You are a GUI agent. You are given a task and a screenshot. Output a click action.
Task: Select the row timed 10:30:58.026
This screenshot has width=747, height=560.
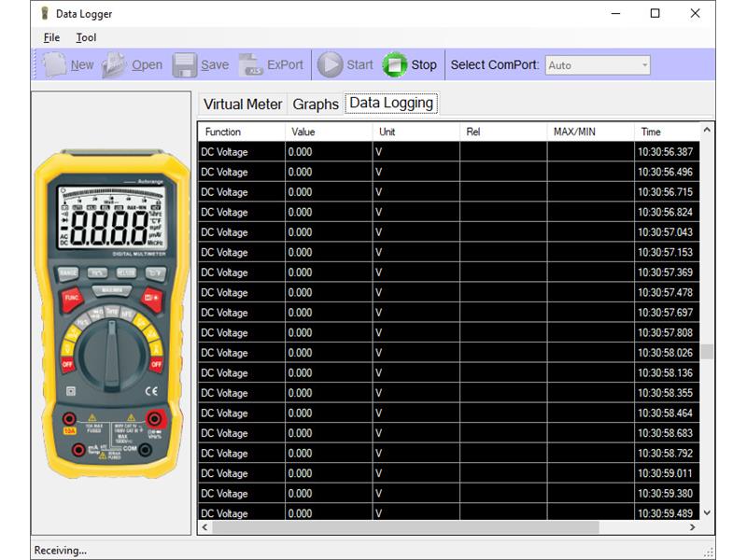point(449,353)
